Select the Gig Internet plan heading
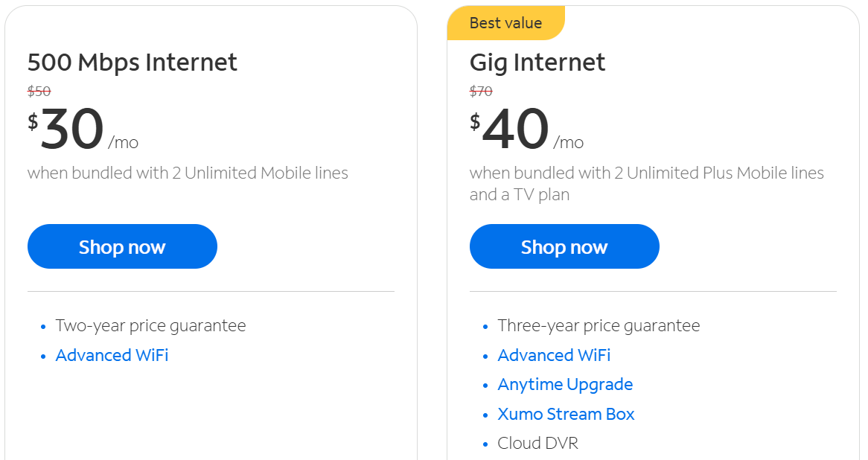Image resolution: width=868 pixels, height=460 pixels. click(x=537, y=63)
